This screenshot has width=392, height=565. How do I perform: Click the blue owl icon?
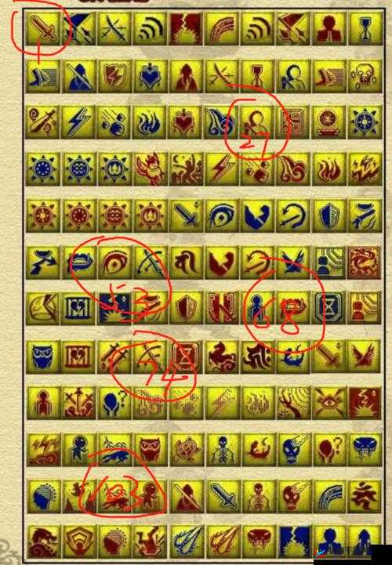click(x=43, y=357)
